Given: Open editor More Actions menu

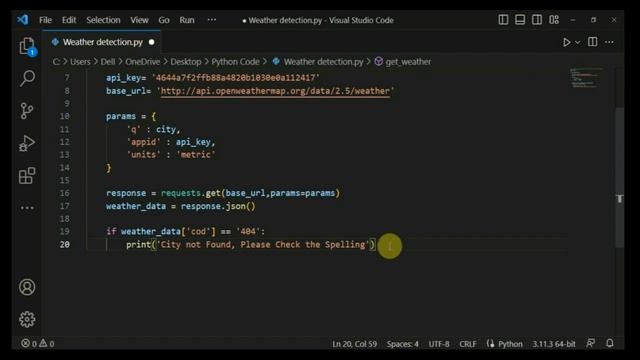Looking at the screenshot, I should coord(609,42).
